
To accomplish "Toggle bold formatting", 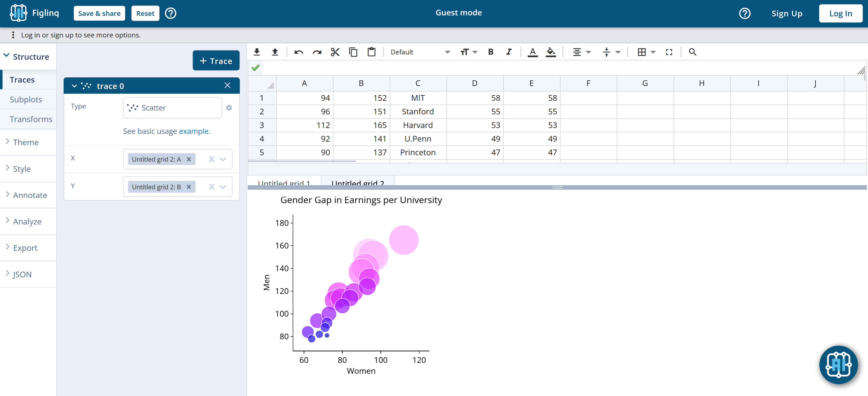I will coord(491,52).
